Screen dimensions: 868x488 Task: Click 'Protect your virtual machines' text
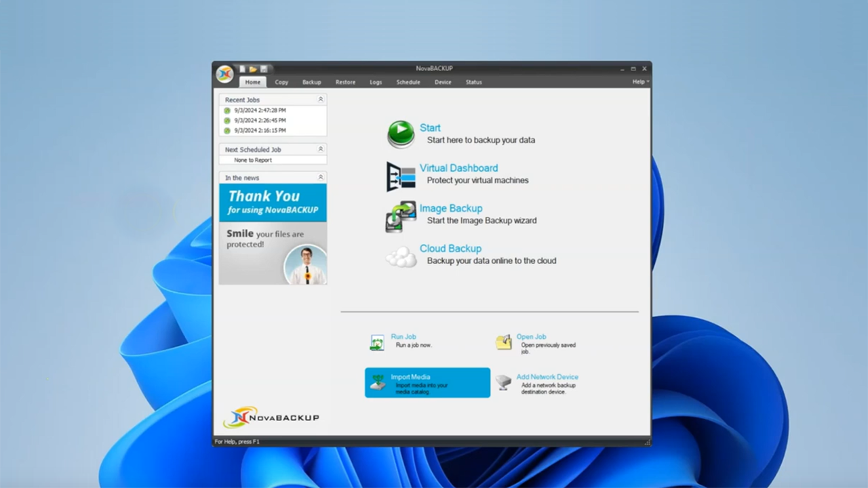[x=477, y=180]
